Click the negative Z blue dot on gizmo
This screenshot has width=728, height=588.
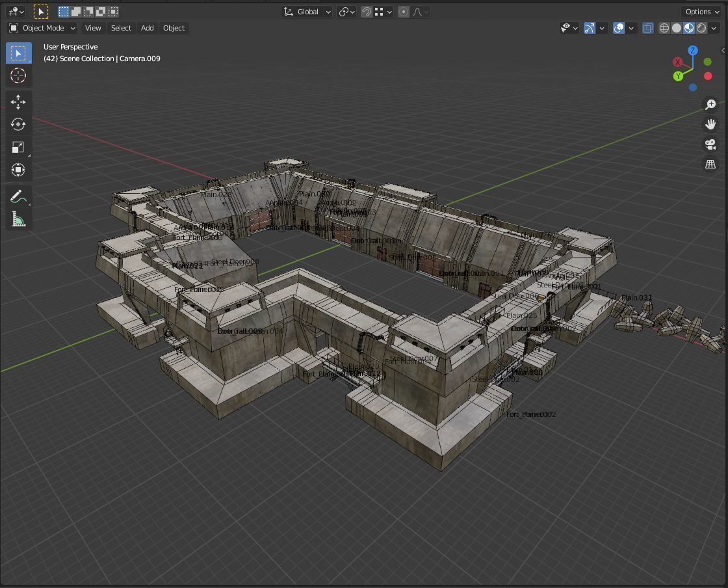tap(693, 87)
